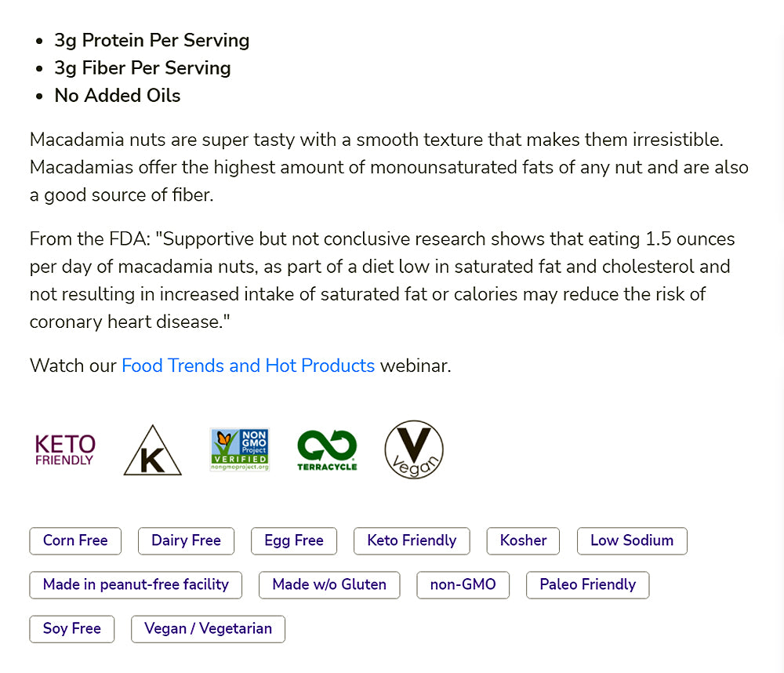Choose the non-GMO tag

tap(463, 585)
